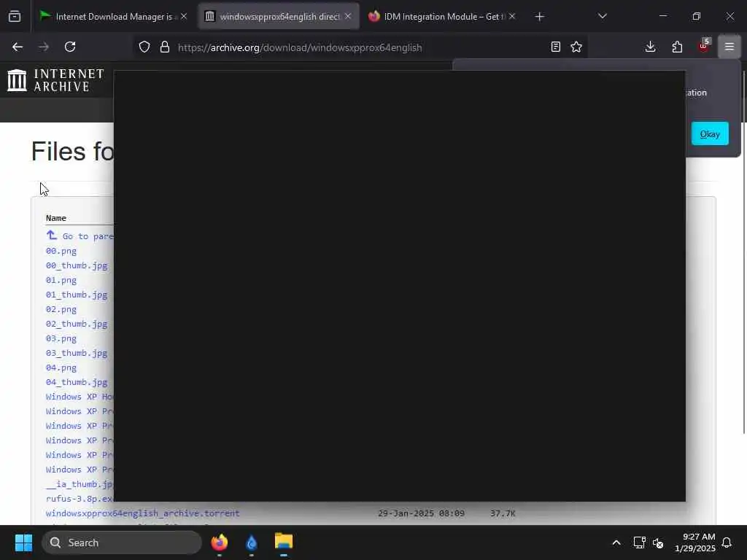
Task: Open the Windows Start menu
Action: click(x=23, y=542)
